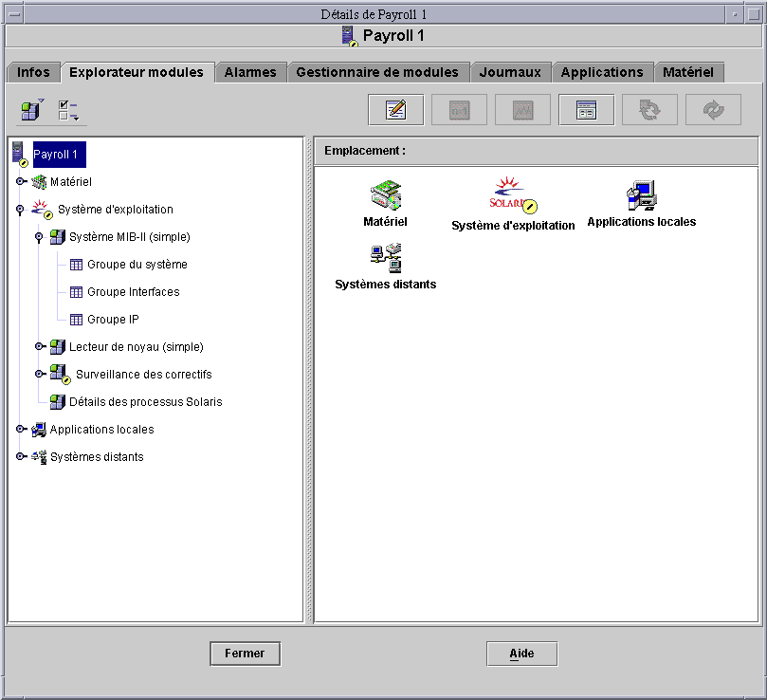
Task: Select Détails des processus Solaris label
Action: [146, 402]
